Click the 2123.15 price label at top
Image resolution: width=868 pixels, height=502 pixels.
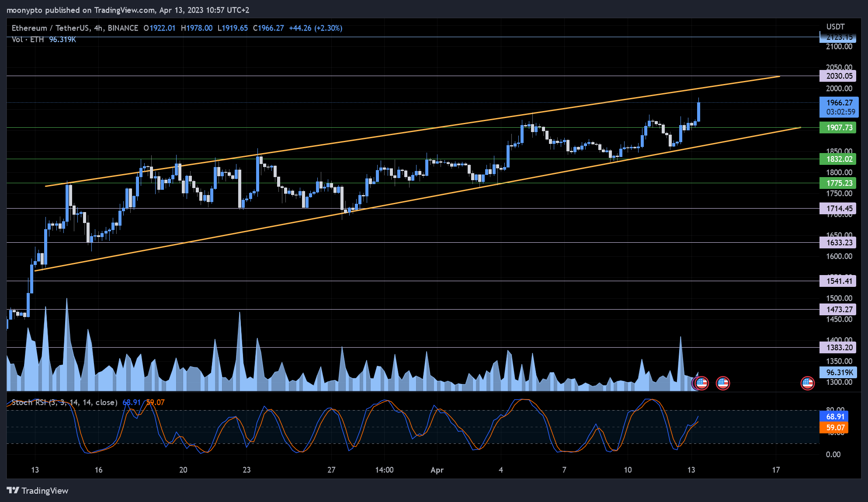pyautogui.click(x=838, y=37)
